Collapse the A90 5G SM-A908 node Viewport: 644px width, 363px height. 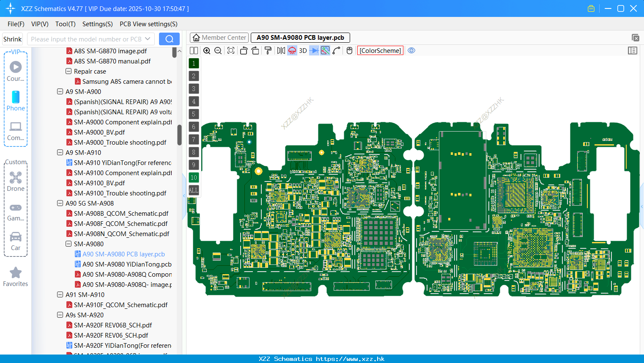(x=60, y=203)
